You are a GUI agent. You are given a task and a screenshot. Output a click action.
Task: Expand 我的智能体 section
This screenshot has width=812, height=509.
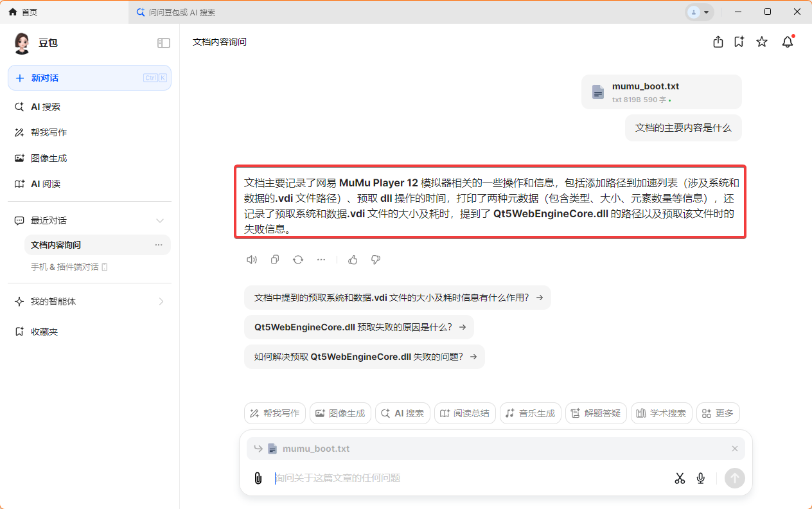(x=161, y=301)
